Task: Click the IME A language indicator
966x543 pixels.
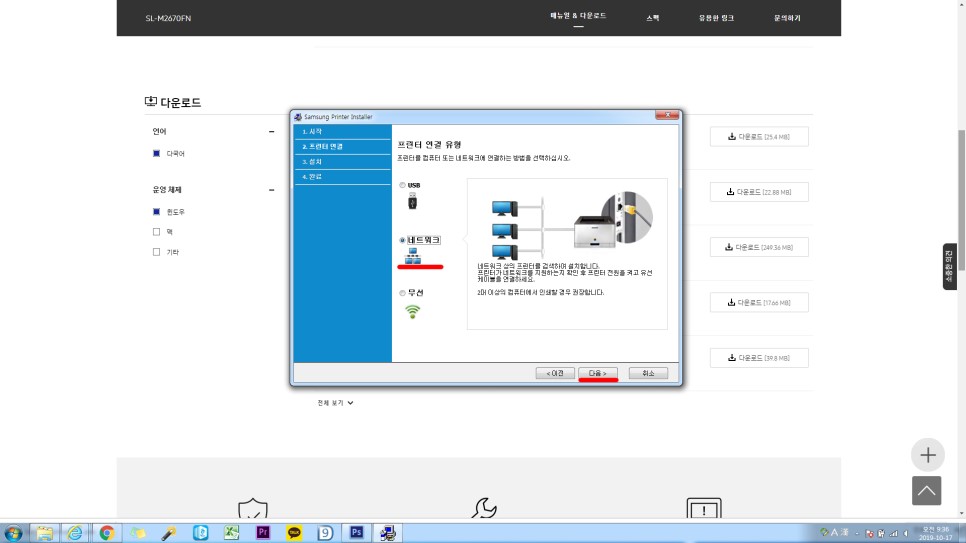Action: [835, 533]
